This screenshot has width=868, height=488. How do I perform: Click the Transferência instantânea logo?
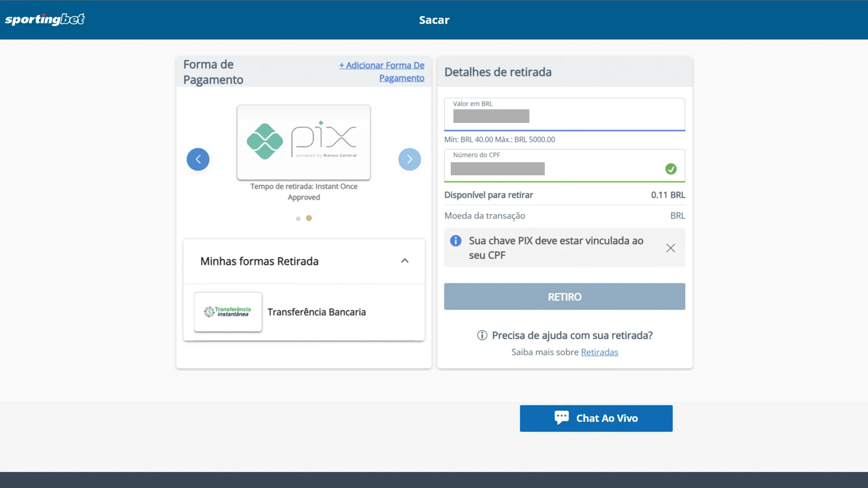[228, 312]
